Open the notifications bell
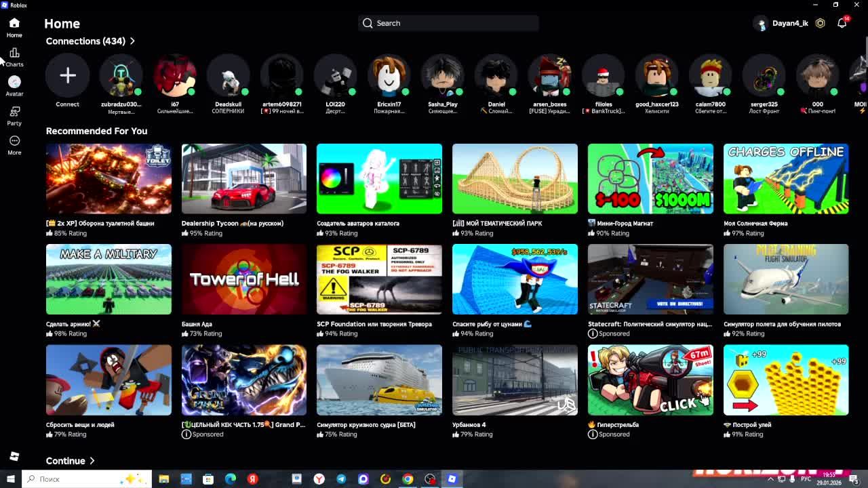Screen dimensions: 868x488 (842, 23)
